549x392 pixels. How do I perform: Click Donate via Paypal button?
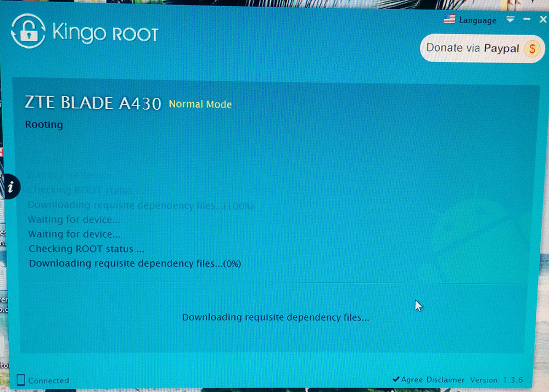coord(482,48)
